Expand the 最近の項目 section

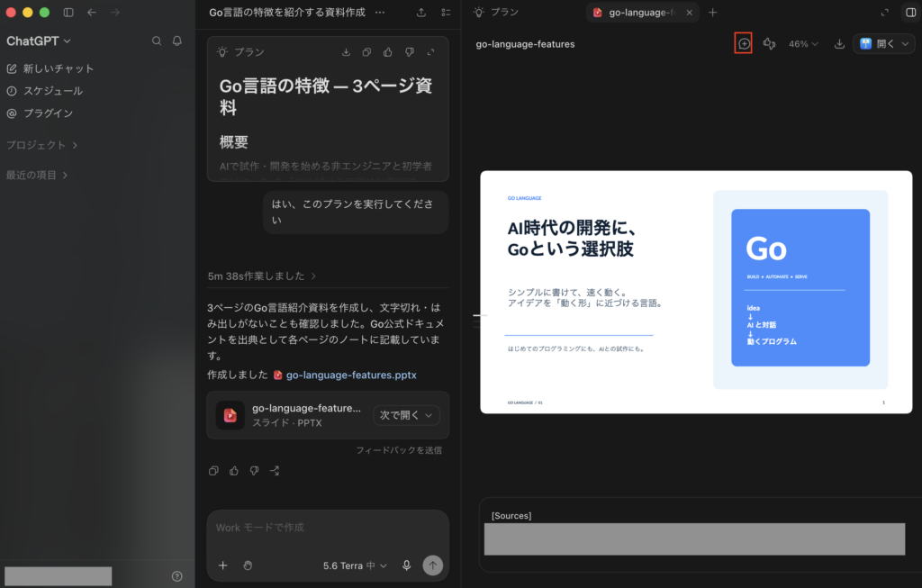(x=37, y=176)
